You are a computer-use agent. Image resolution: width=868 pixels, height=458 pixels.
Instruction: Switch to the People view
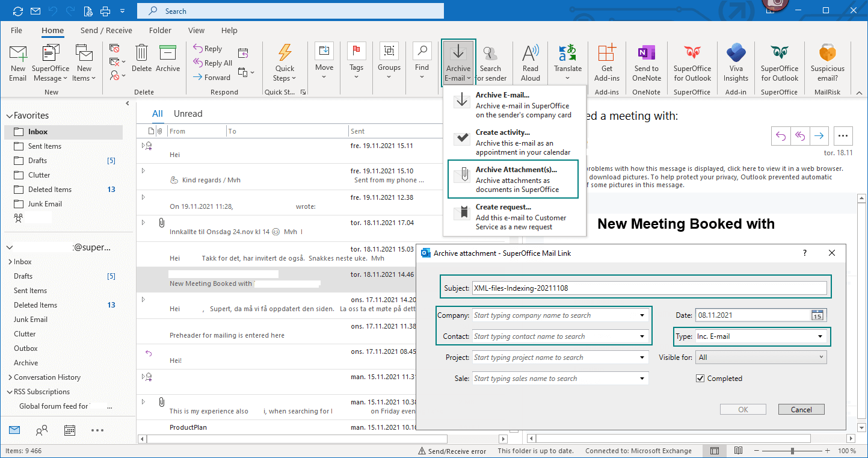(x=42, y=430)
